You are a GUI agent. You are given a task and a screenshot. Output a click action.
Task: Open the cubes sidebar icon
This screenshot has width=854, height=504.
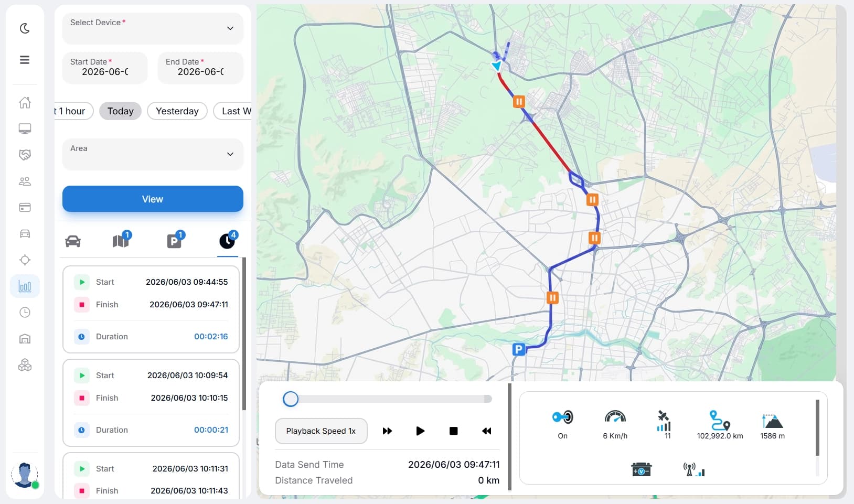pyautogui.click(x=25, y=365)
